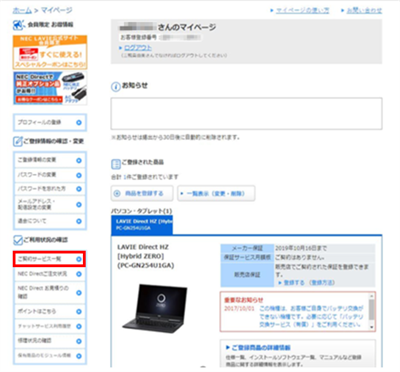
Task: Click arrow icon beside 修理状況の確認
Action: pos(79,341)
